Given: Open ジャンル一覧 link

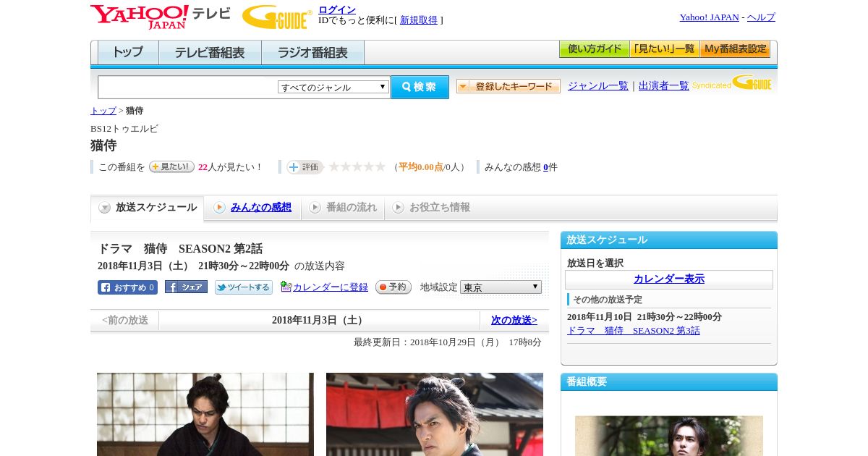Looking at the screenshot, I should [x=598, y=85].
